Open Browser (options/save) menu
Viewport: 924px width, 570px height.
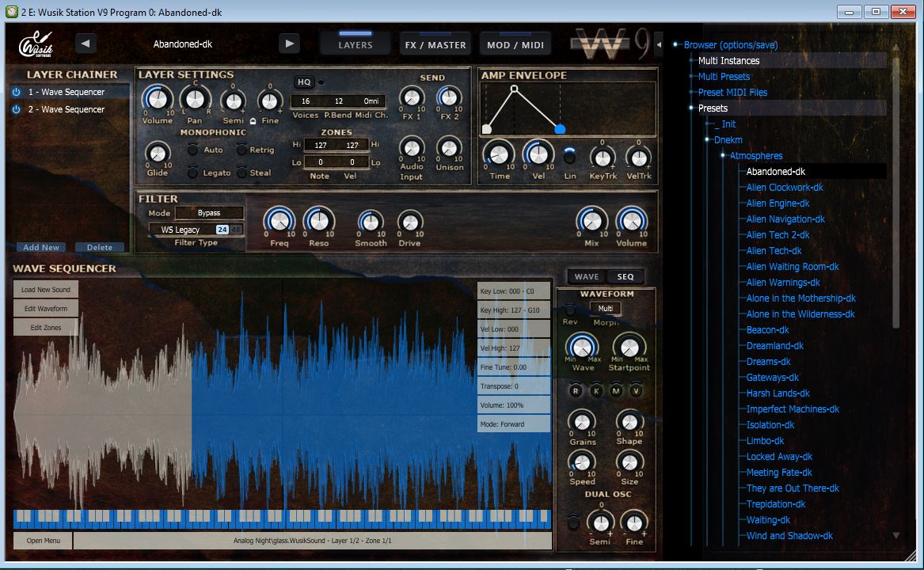730,45
